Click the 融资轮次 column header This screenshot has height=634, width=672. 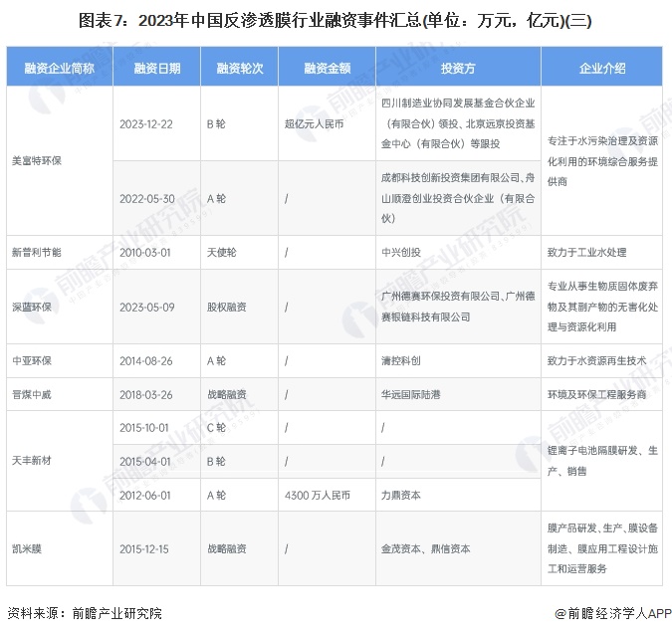pyautogui.click(x=240, y=68)
